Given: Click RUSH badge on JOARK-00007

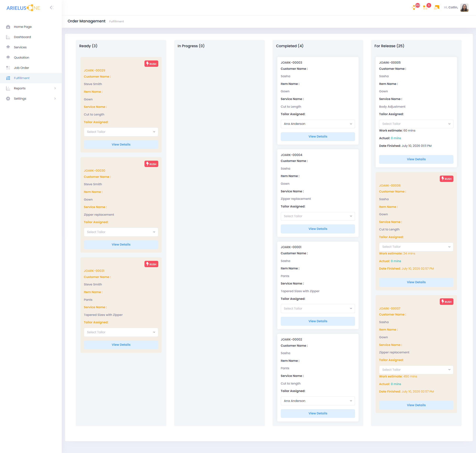Looking at the screenshot, I should 446,302.
